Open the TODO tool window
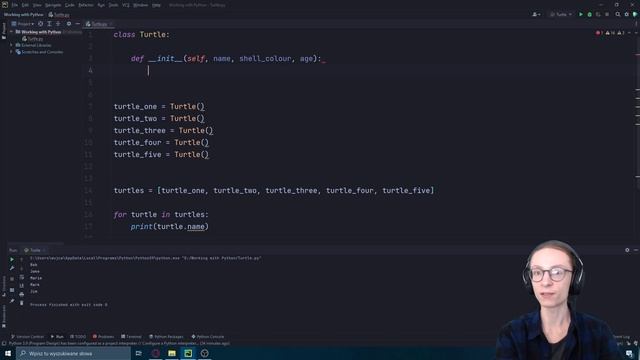The height and width of the screenshot is (360, 640). click(78, 337)
